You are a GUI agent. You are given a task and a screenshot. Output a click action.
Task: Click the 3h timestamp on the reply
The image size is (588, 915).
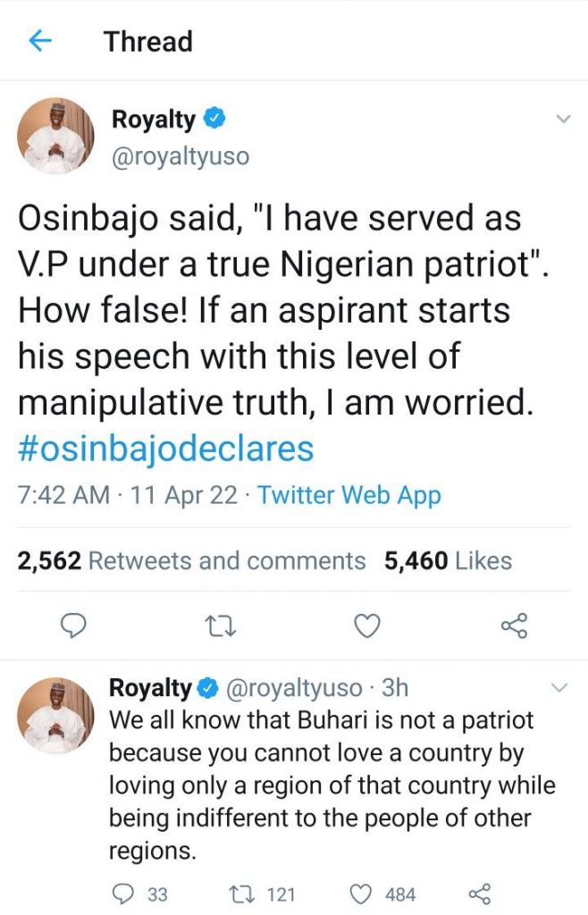click(394, 688)
